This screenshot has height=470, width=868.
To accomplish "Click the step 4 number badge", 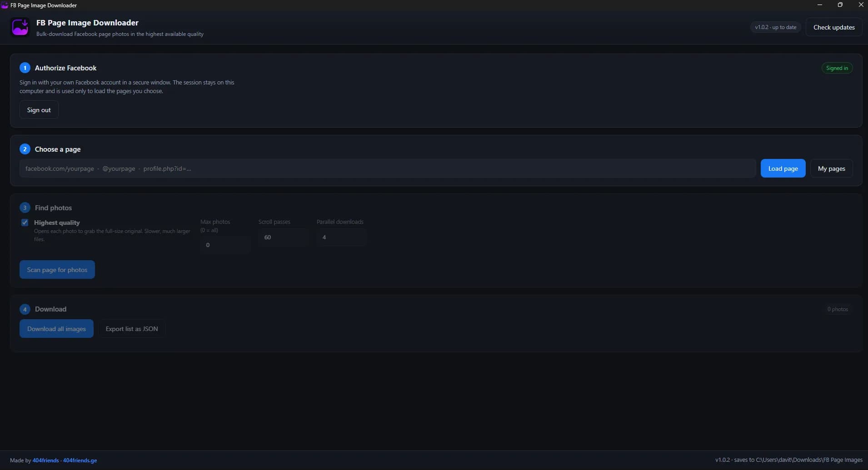I will click(25, 309).
